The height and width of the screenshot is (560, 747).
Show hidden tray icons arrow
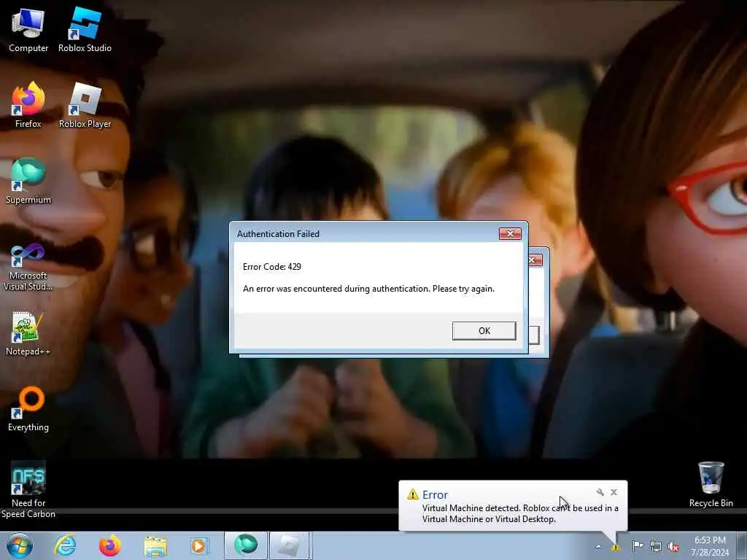(598, 546)
